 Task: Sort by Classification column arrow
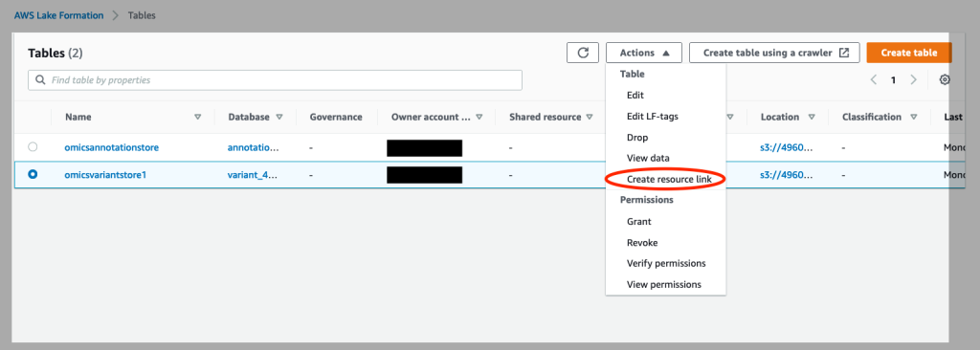click(x=914, y=117)
